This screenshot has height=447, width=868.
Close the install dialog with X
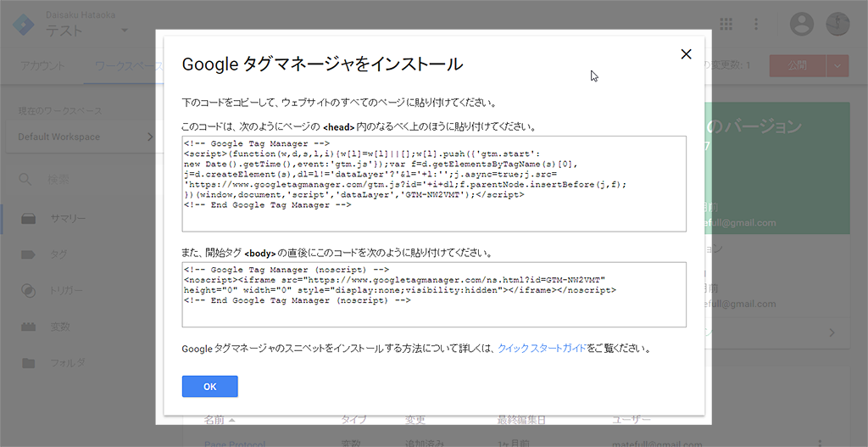[686, 54]
